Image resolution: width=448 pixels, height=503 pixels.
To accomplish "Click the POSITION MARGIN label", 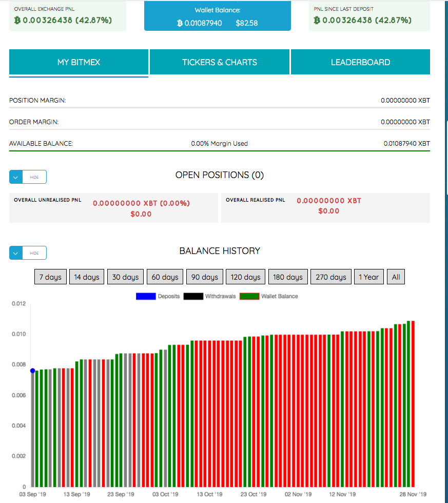I will tap(37, 101).
